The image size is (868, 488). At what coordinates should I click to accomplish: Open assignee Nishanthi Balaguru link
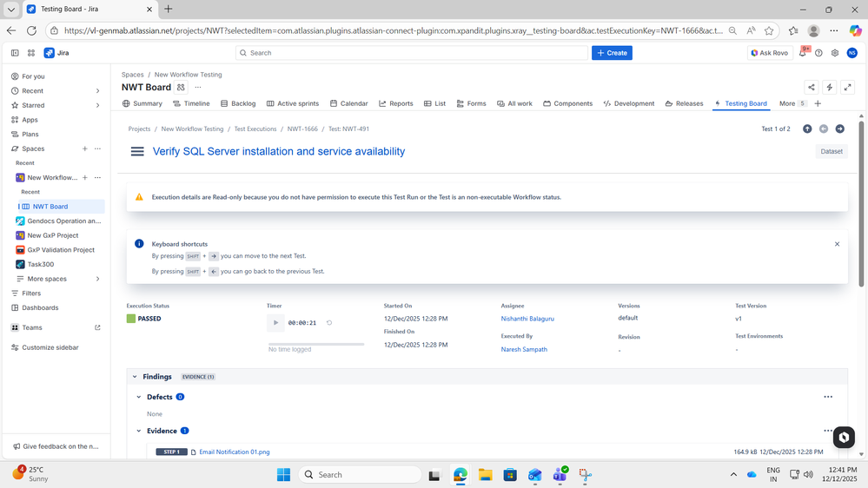point(527,319)
